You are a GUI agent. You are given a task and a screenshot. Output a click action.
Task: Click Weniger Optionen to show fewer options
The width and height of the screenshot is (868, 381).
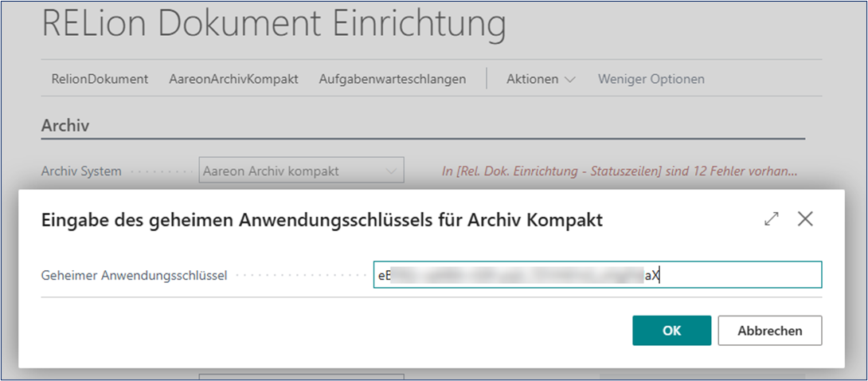(651, 79)
